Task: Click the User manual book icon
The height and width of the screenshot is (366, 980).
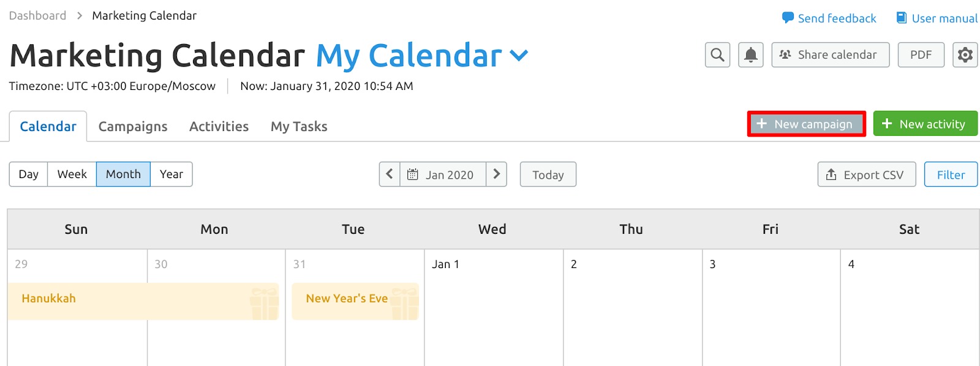Action: pos(902,18)
